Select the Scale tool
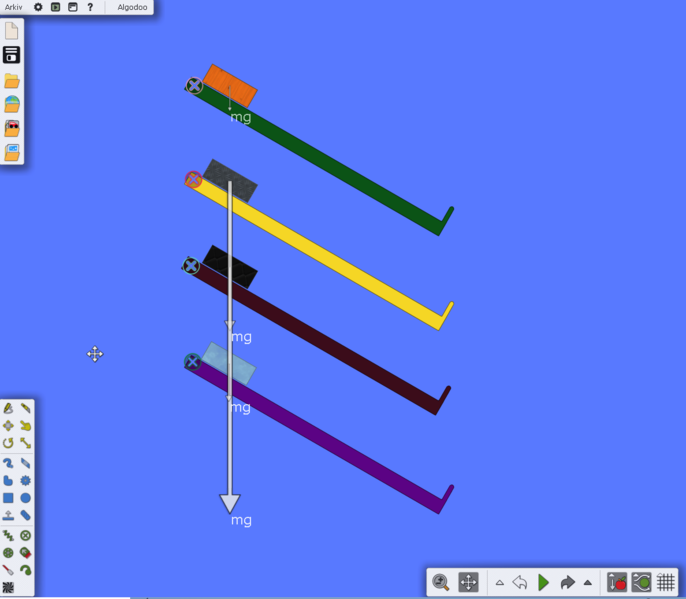686x599 pixels. click(x=25, y=443)
